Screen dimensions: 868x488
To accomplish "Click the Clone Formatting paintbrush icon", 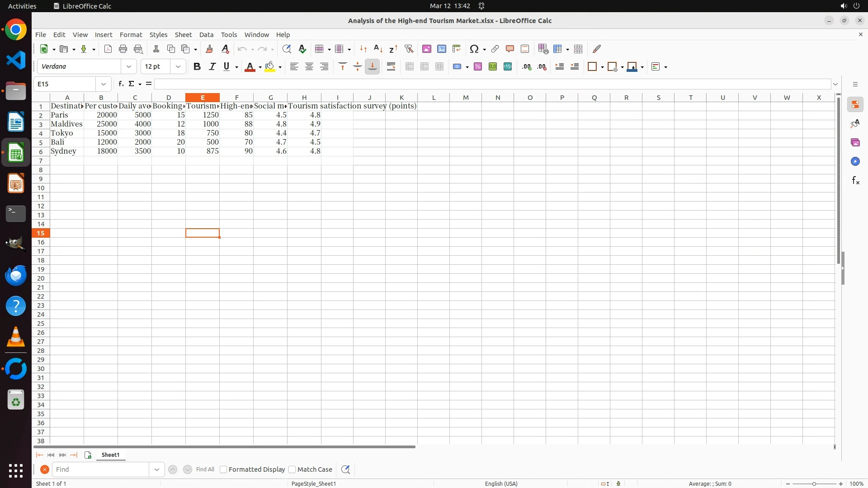I will (x=209, y=49).
